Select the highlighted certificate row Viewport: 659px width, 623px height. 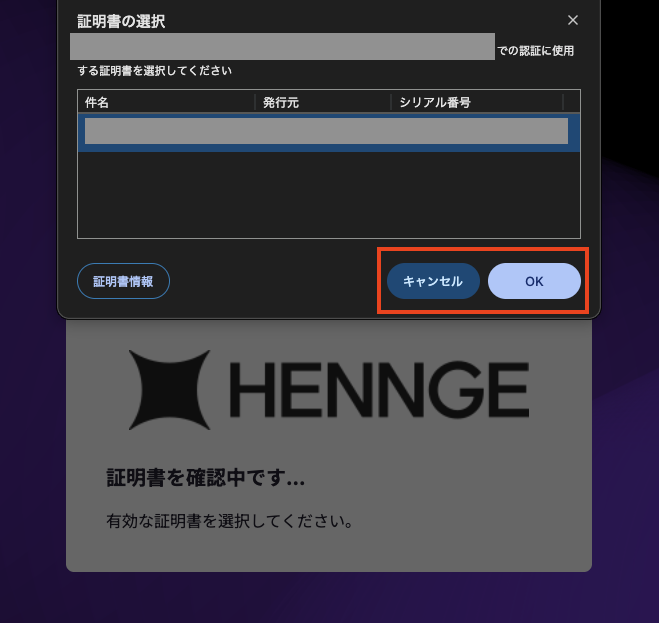329,132
